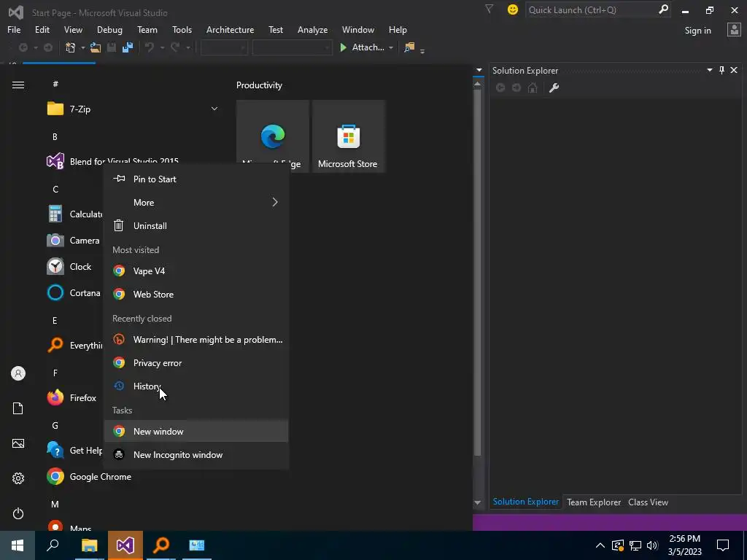Reopen the Warning recently closed page
The image size is (747, 560).
[196, 340]
